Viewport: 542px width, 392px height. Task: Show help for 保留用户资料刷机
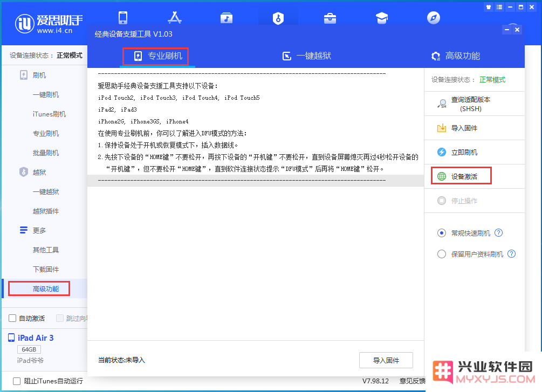pos(511,254)
